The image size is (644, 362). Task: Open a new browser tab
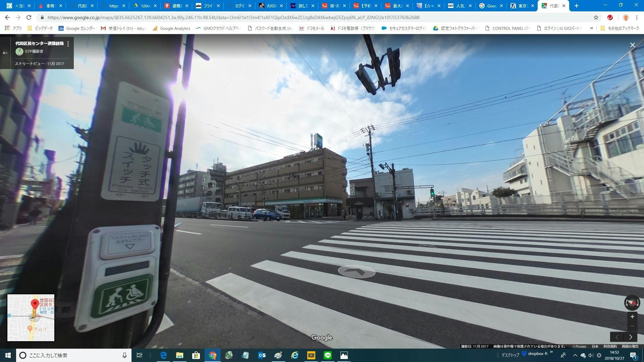[x=577, y=6]
